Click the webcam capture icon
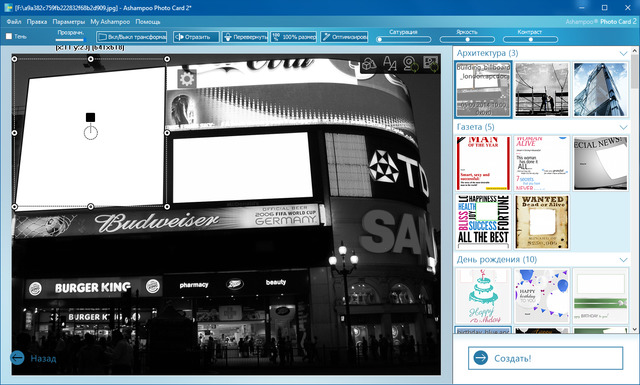The width and height of the screenshot is (640, 385). point(411,64)
